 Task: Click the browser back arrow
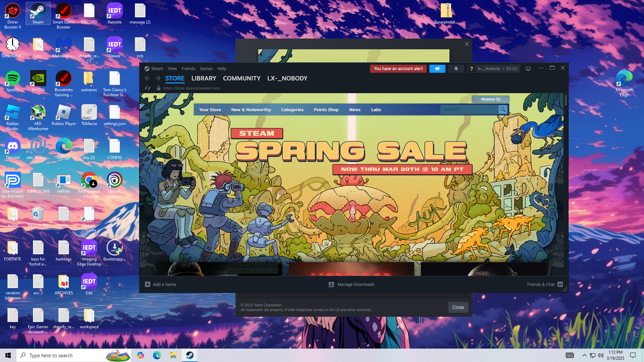[147, 78]
